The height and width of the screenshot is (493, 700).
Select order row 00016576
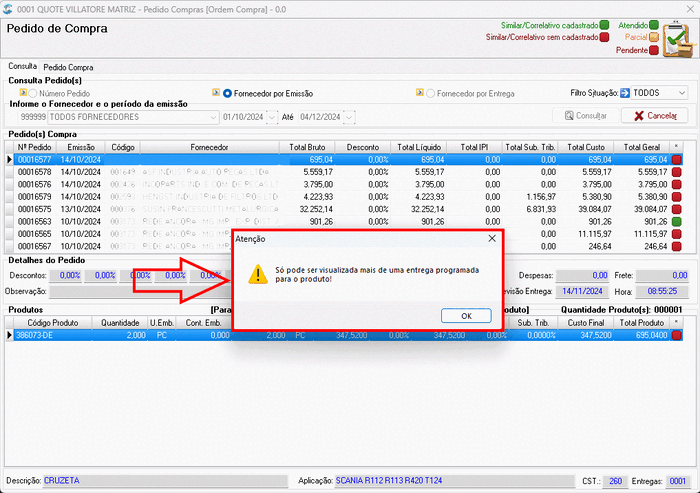pyautogui.click(x=343, y=184)
